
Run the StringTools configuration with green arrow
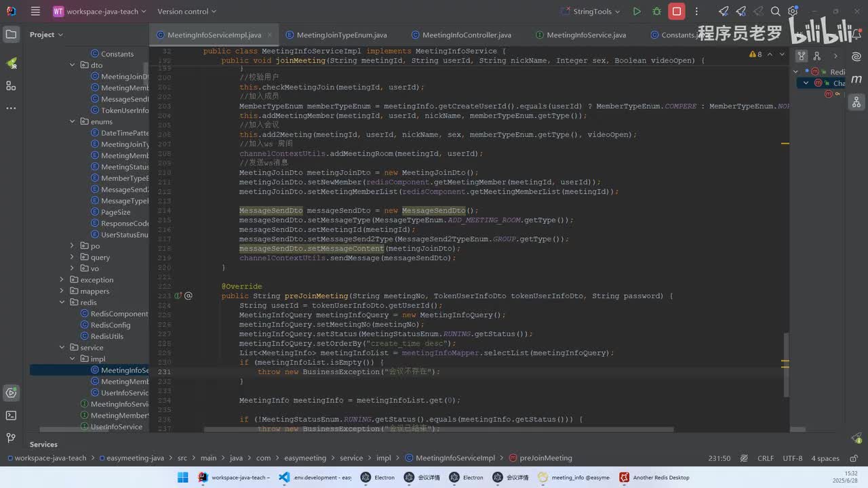pos(637,12)
